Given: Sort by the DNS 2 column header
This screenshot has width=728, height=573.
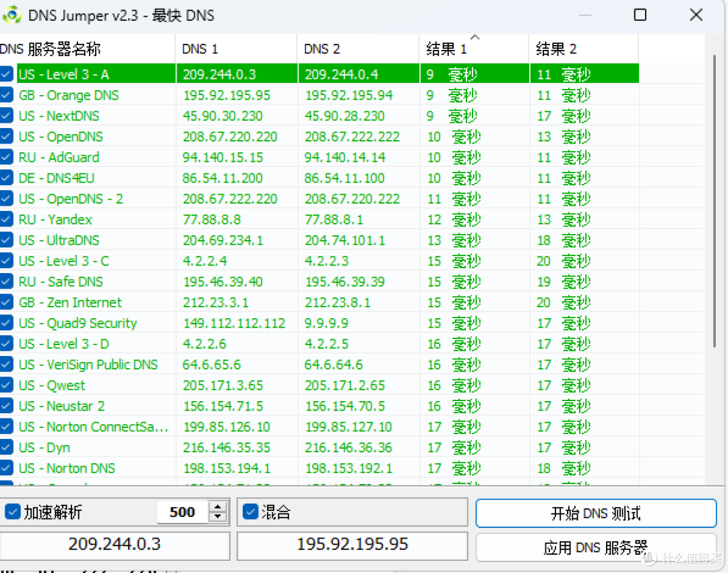Looking at the screenshot, I should [x=358, y=49].
